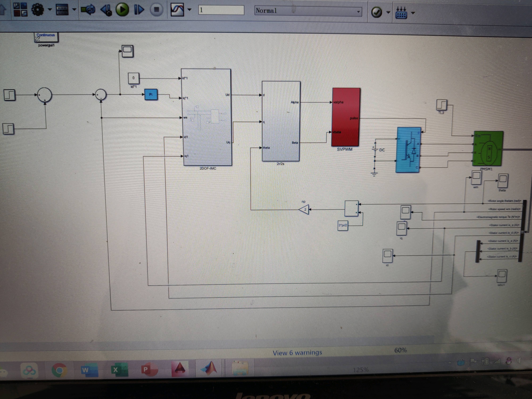532x399 pixels.
Task: Select the mux bar for stator abc currents
Action: point(478,251)
